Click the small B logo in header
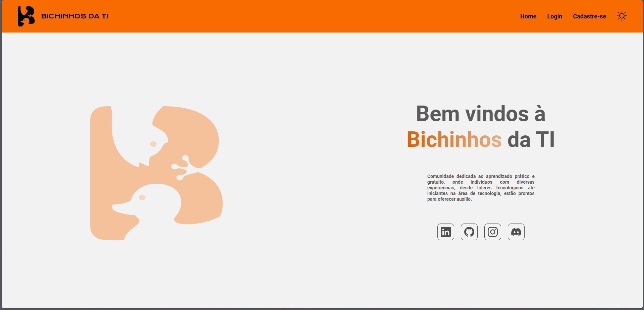The height and width of the screenshot is (310, 644). [26, 16]
